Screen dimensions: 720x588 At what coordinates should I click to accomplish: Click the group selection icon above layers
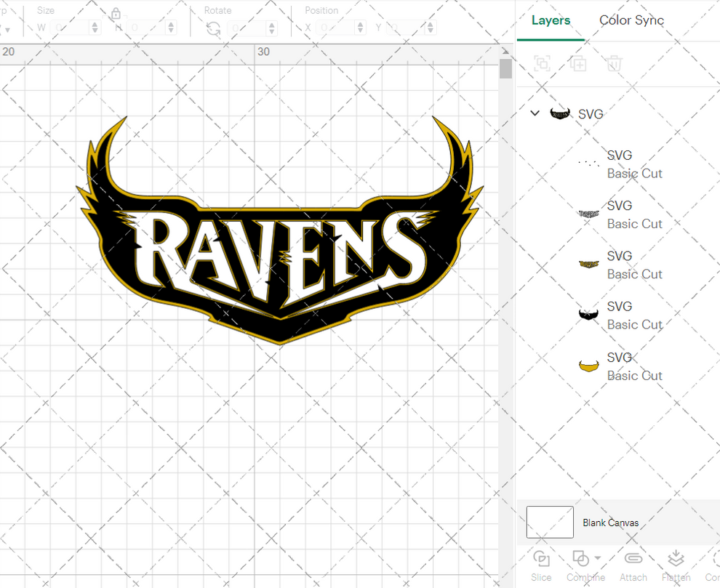click(x=542, y=63)
